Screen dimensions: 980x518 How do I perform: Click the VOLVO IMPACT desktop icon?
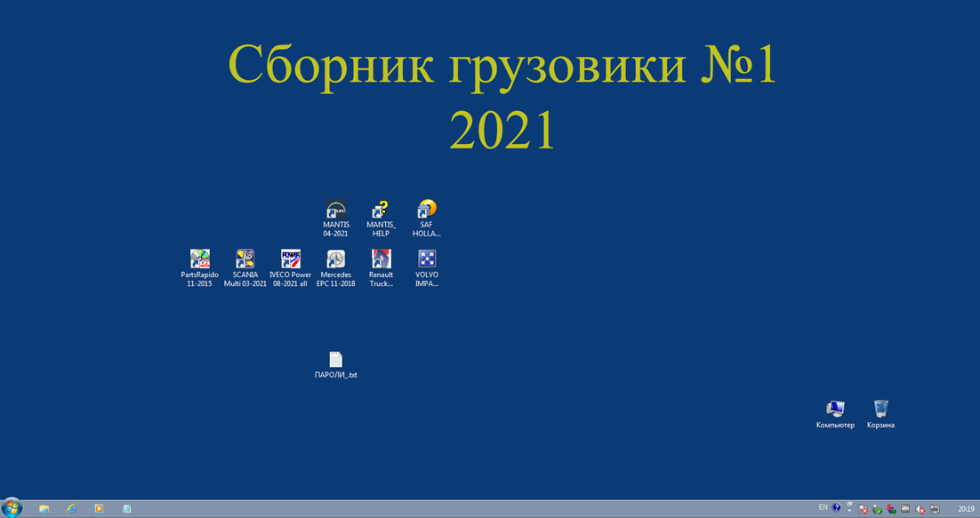[427, 260]
